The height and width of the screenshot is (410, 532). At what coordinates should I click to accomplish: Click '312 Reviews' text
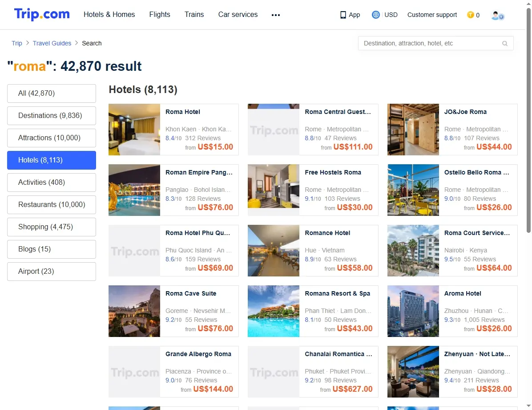tap(203, 138)
